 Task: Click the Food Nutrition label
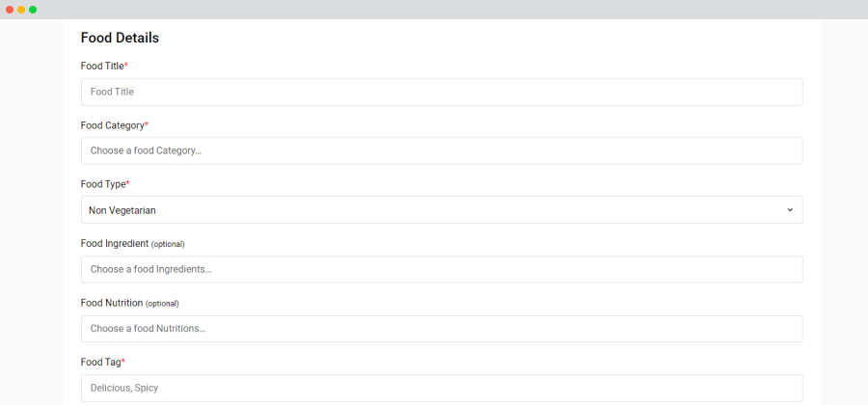pos(112,303)
